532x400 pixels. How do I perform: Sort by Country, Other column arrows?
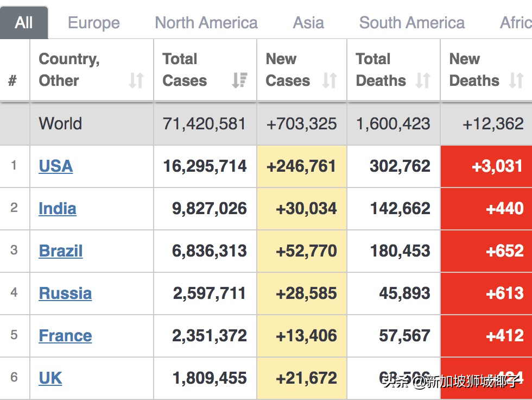coord(136,81)
